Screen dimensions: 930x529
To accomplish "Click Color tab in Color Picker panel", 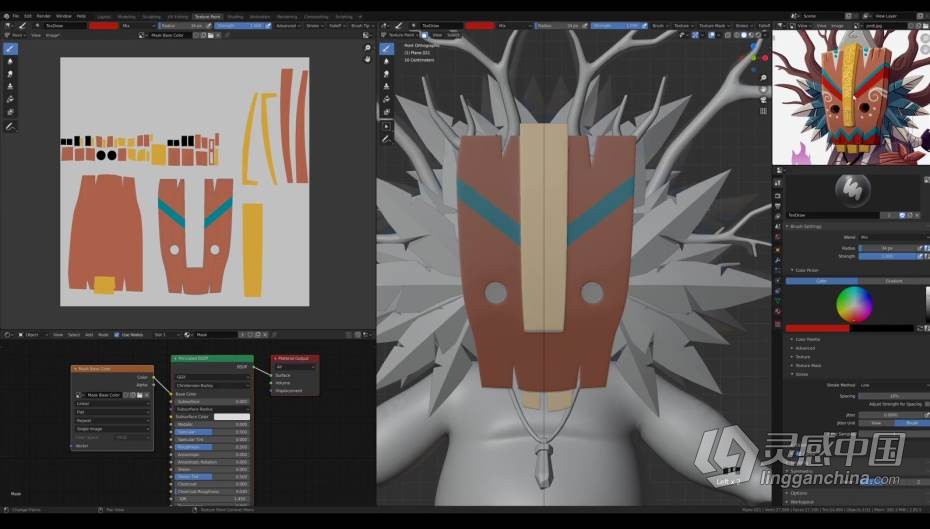I will point(821,281).
